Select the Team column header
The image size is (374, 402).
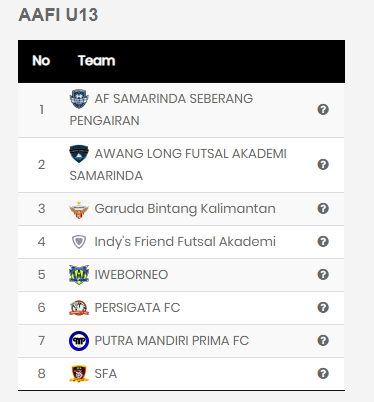pyautogui.click(x=97, y=61)
